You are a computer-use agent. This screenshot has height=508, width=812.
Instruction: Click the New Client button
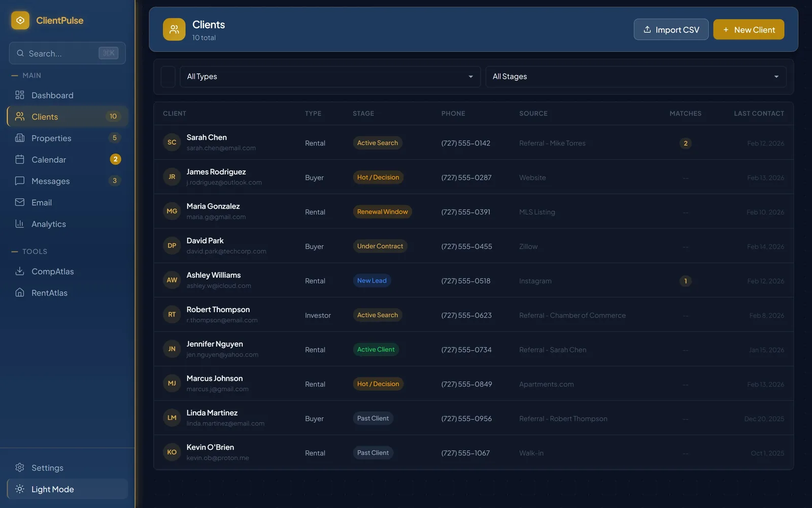pos(749,29)
